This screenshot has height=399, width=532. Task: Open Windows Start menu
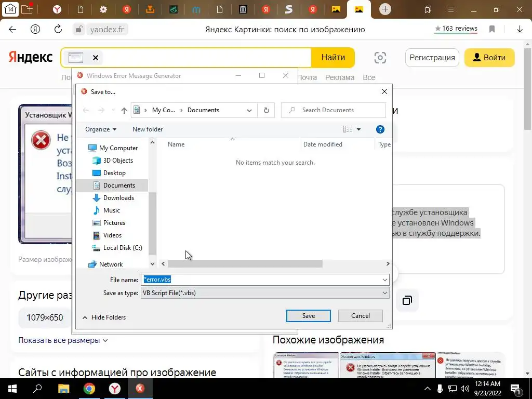12,389
